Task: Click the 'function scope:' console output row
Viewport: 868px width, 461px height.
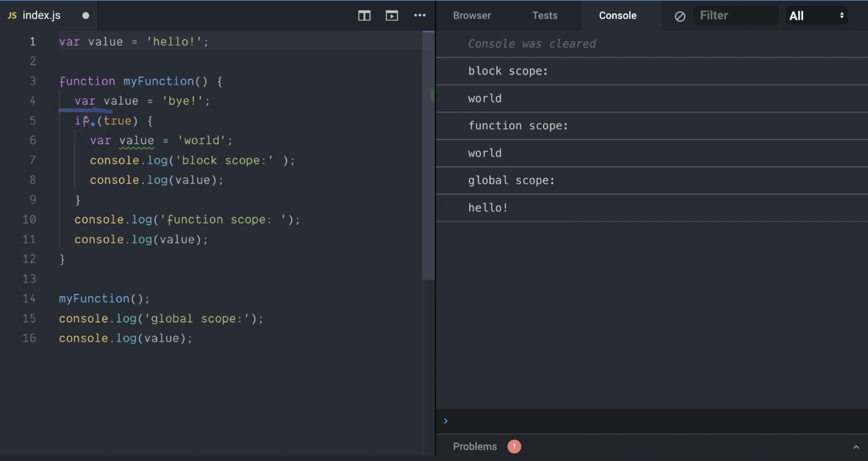Action: click(x=652, y=126)
